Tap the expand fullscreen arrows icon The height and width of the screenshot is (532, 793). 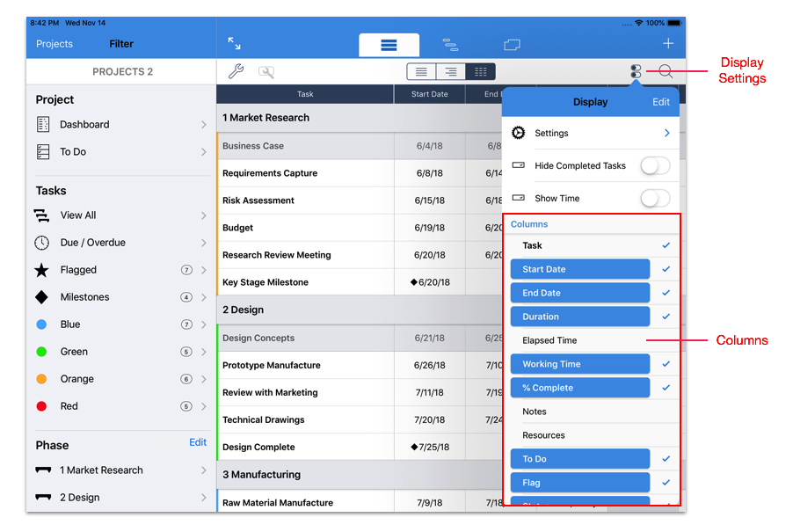[x=234, y=43]
